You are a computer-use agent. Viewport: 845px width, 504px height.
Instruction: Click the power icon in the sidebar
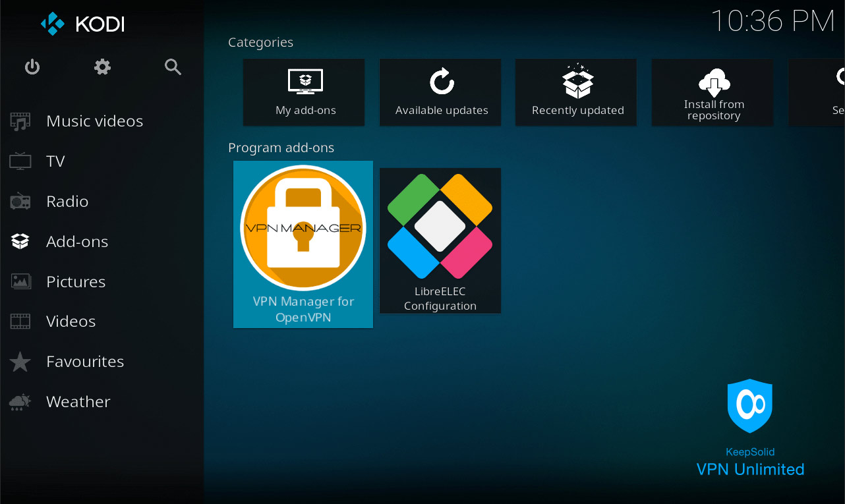32,67
